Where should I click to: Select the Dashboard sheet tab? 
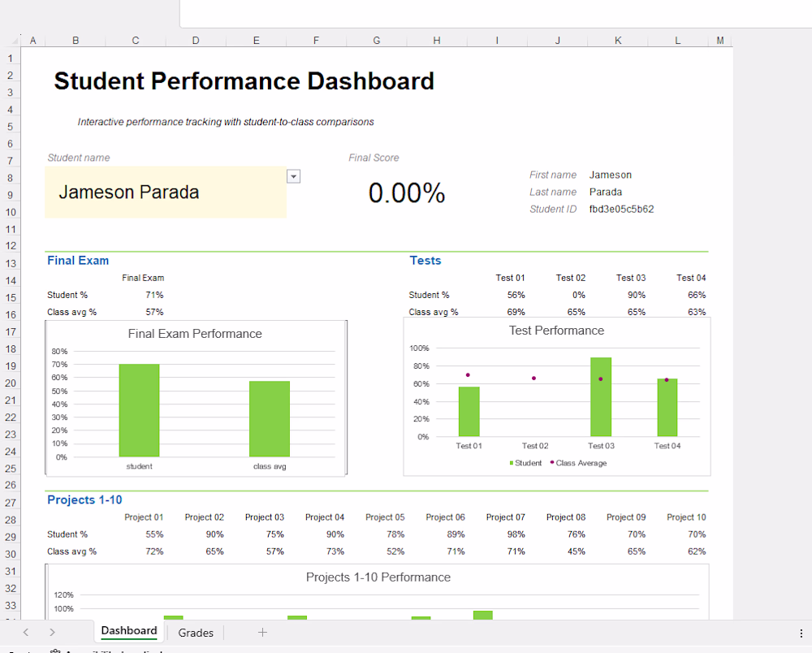click(129, 631)
